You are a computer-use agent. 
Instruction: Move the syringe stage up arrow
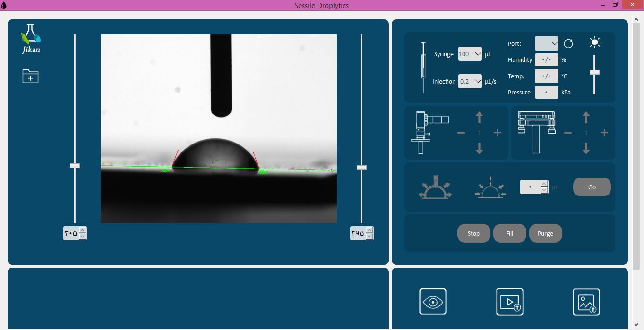tap(479, 117)
